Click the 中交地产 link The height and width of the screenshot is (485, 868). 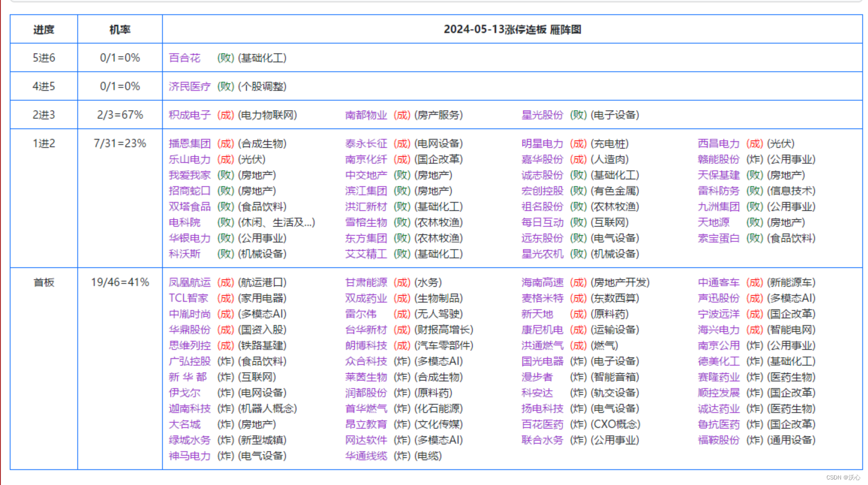[366, 175]
